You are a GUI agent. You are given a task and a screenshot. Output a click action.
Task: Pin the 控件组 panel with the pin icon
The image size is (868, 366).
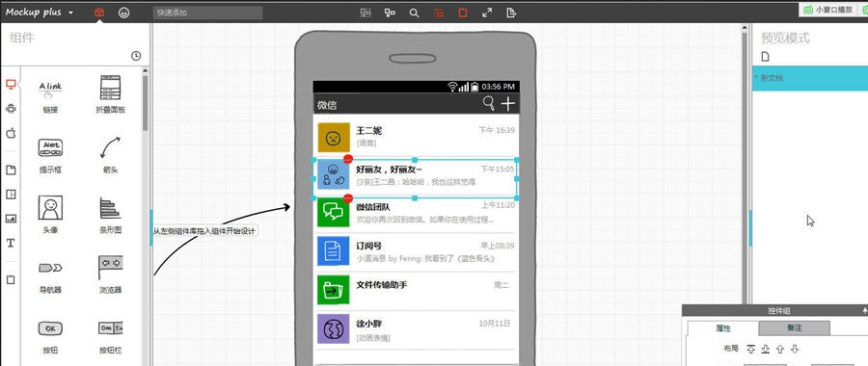[x=865, y=311]
